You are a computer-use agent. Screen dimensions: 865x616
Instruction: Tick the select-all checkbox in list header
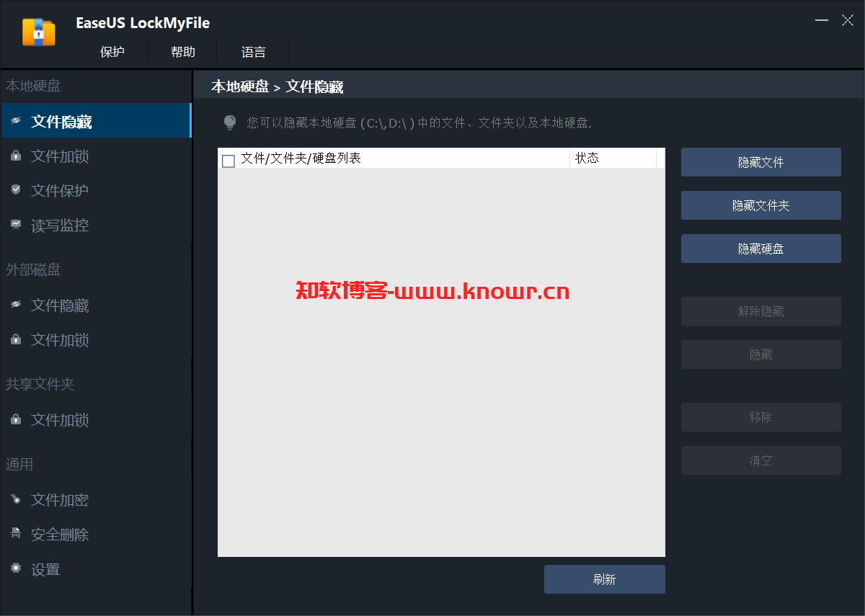229,161
